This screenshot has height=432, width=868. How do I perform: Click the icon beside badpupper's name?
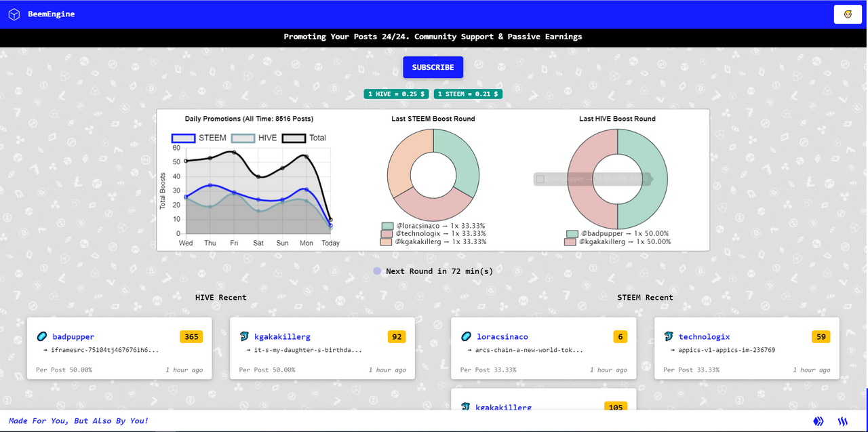click(42, 336)
